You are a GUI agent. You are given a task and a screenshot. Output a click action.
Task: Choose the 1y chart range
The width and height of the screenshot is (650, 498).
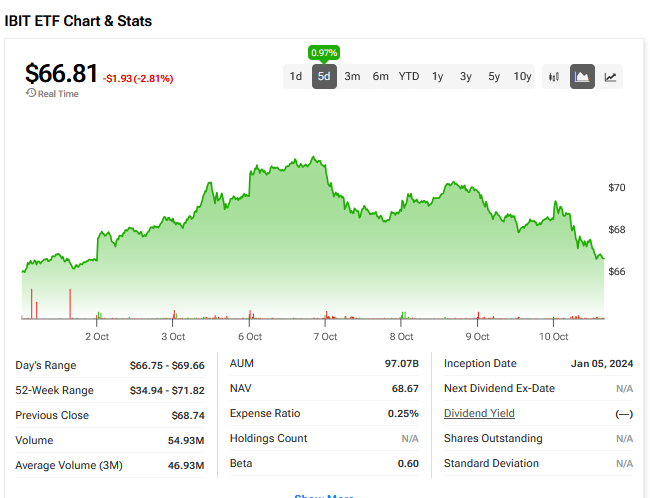point(438,76)
